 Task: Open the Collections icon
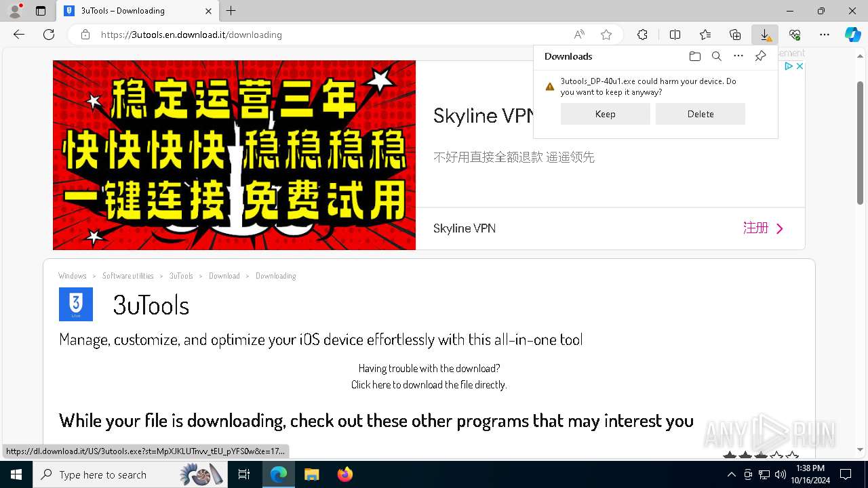[x=735, y=35]
